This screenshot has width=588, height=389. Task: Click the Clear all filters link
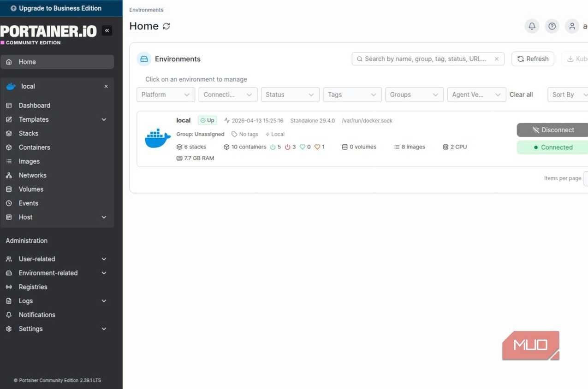[x=521, y=94]
